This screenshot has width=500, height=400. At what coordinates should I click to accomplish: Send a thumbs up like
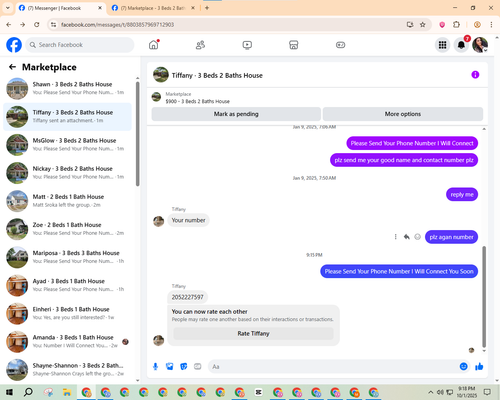click(x=479, y=367)
